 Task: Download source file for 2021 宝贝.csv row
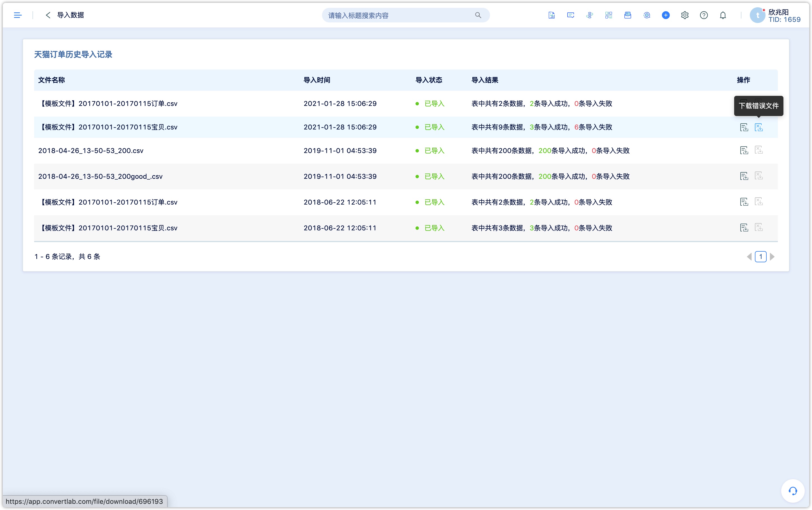744,127
